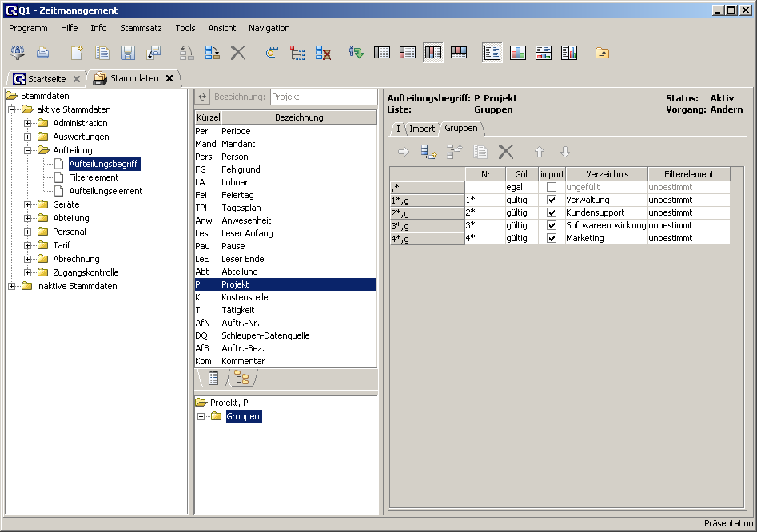Select the Kostenstelle row in the list

[245, 297]
